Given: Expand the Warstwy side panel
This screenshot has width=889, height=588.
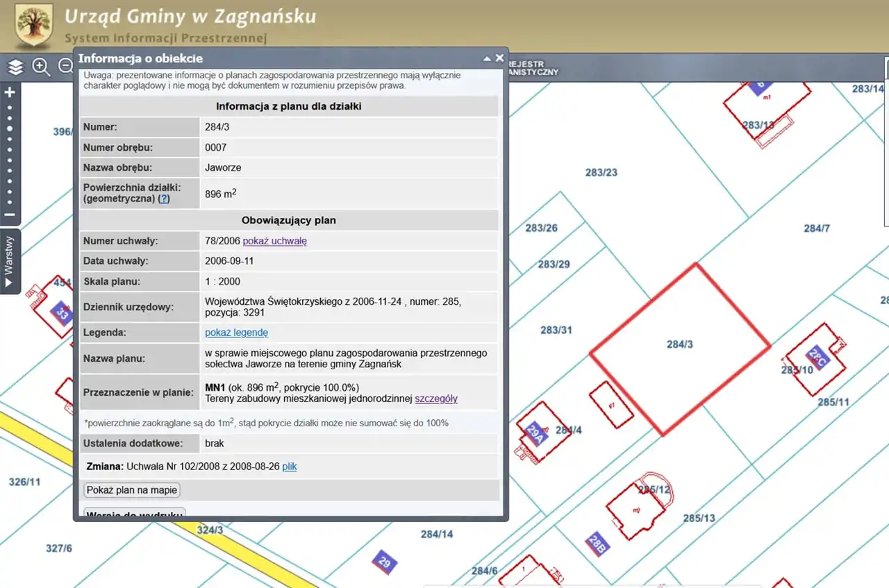Looking at the screenshot, I should pos(10,262).
